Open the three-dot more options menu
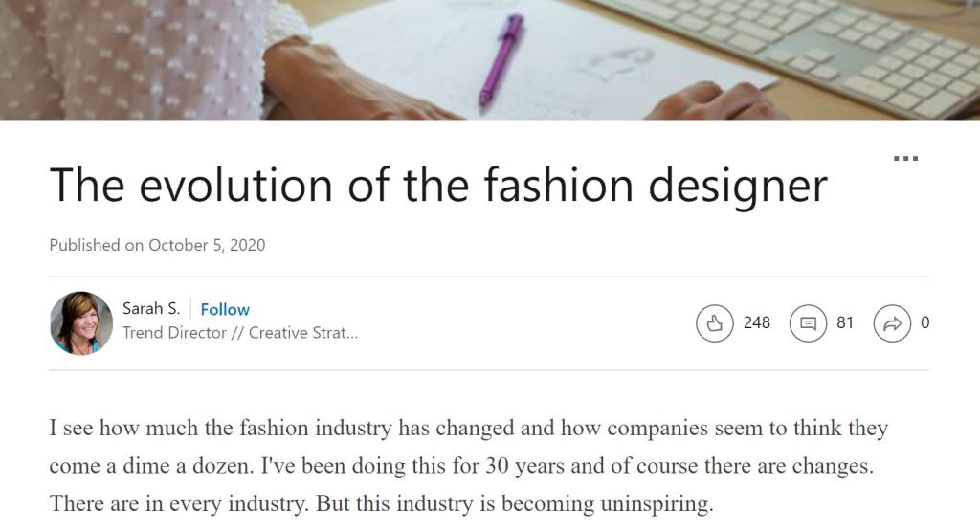Image resolution: width=980 pixels, height=531 pixels. tap(904, 159)
